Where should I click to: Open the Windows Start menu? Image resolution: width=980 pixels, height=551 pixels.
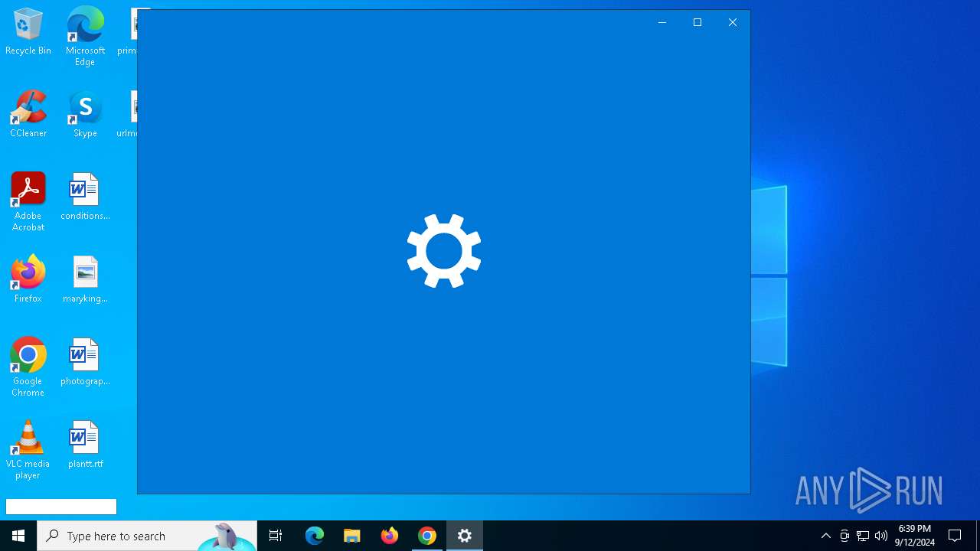coord(18,536)
